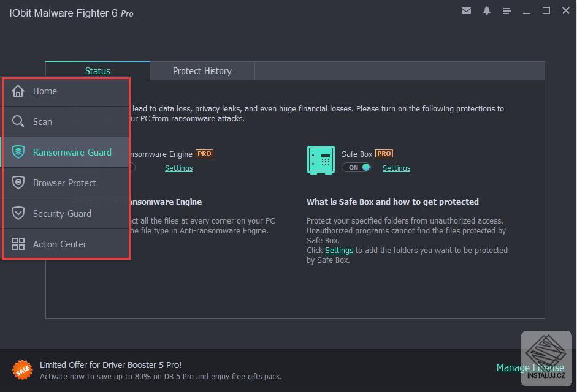Image resolution: width=577 pixels, height=392 pixels.
Task: Open Browser Protect section
Action: (66, 183)
